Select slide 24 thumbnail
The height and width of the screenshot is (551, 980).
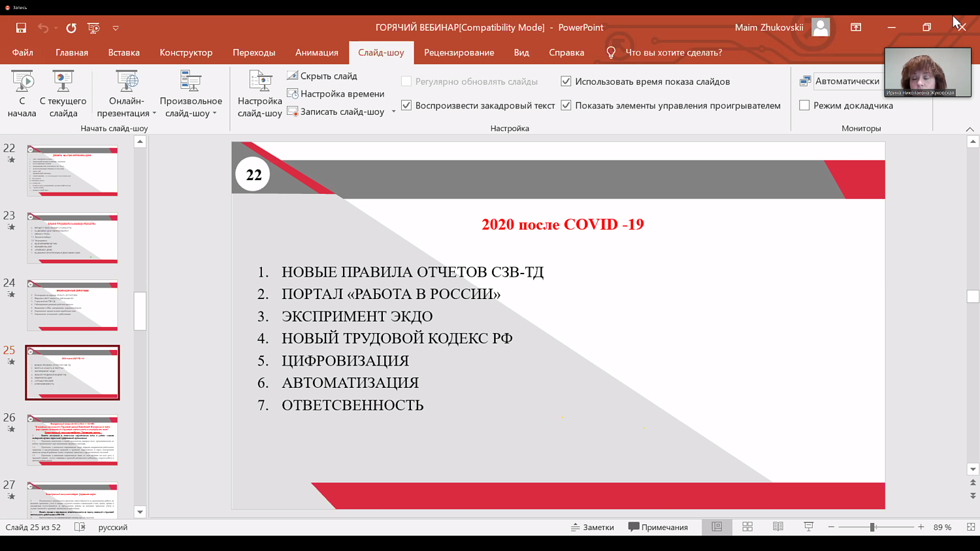pos(73,305)
